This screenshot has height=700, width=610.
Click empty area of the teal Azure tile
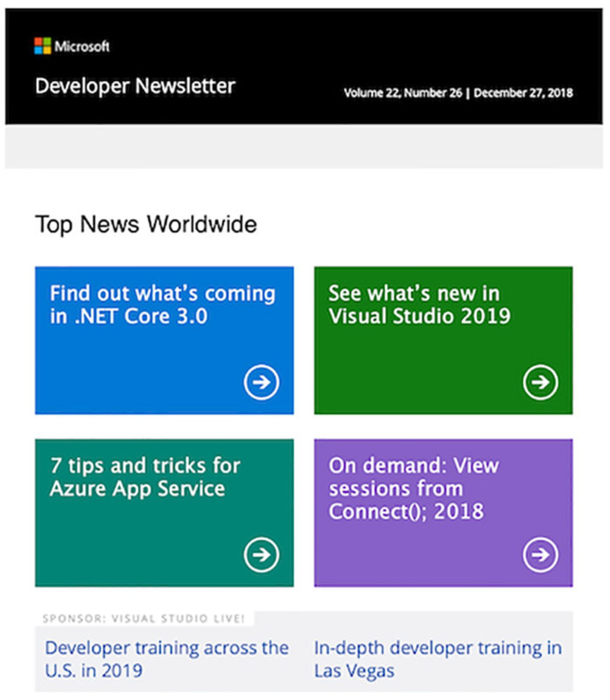click(136, 545)
